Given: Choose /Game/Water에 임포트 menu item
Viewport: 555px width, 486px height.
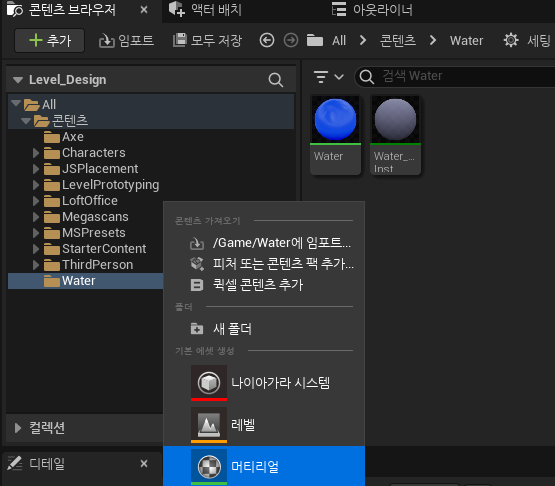Looking at the screenshot, I should (x=264, y=243).
